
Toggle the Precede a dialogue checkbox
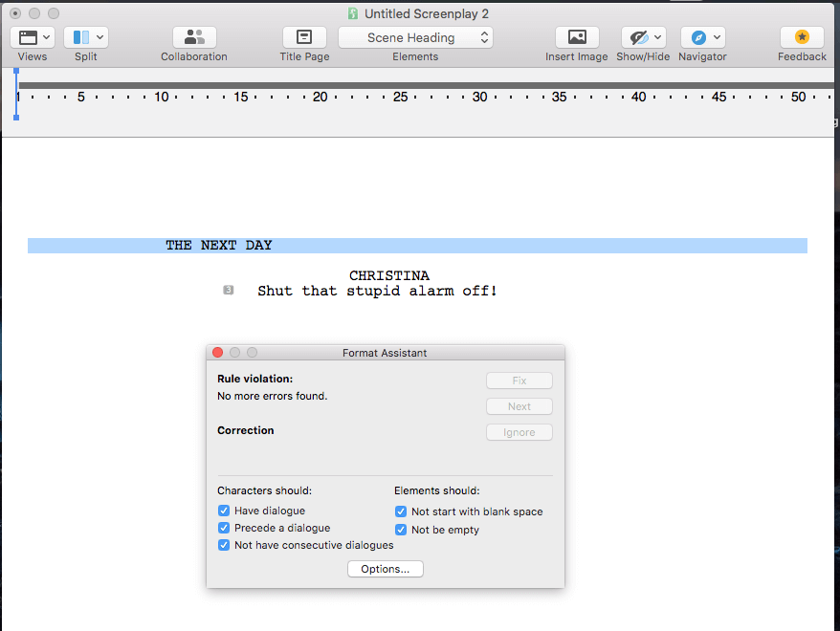click(224, 528)
